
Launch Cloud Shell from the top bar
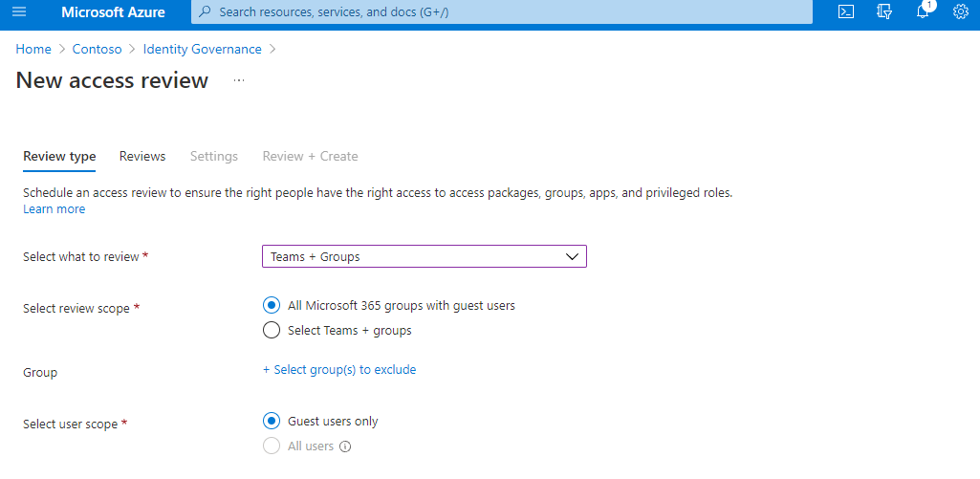pos(845,12)
